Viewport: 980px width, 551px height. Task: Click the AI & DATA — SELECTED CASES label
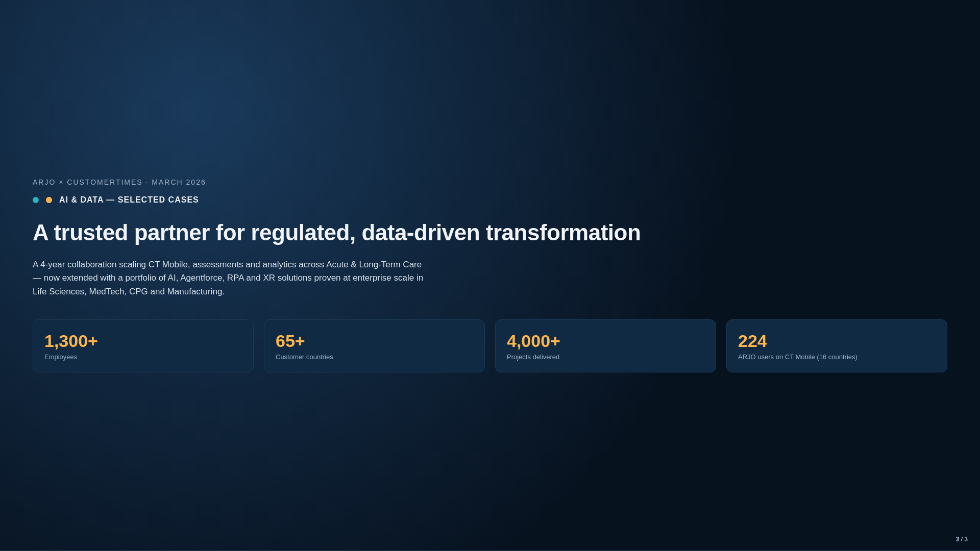(x=129, y=200)
